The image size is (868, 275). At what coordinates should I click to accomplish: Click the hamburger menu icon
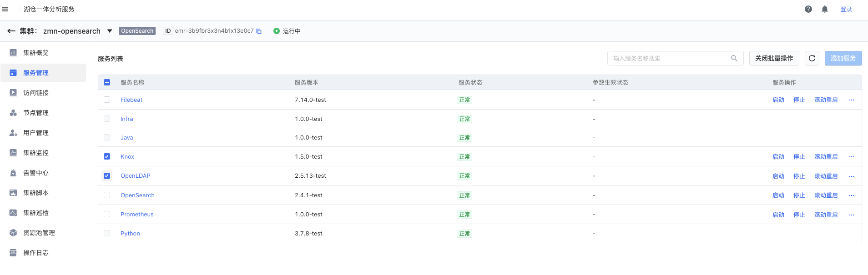point(5,9)
